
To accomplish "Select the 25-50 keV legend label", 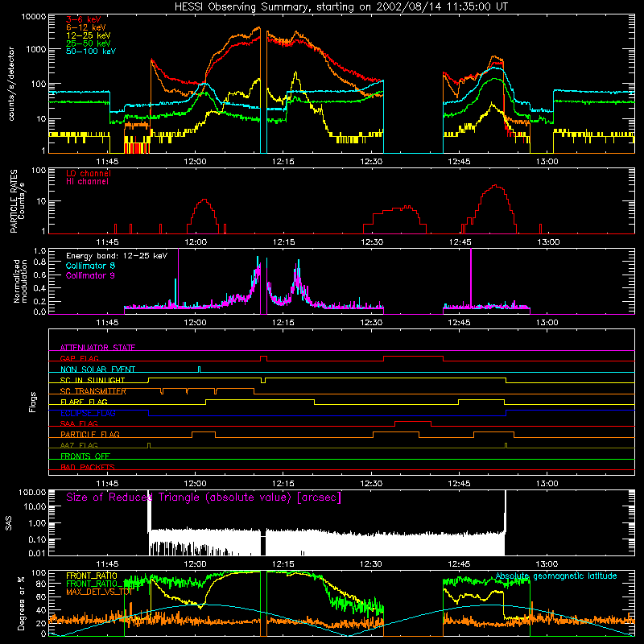I will coord(89,43).
